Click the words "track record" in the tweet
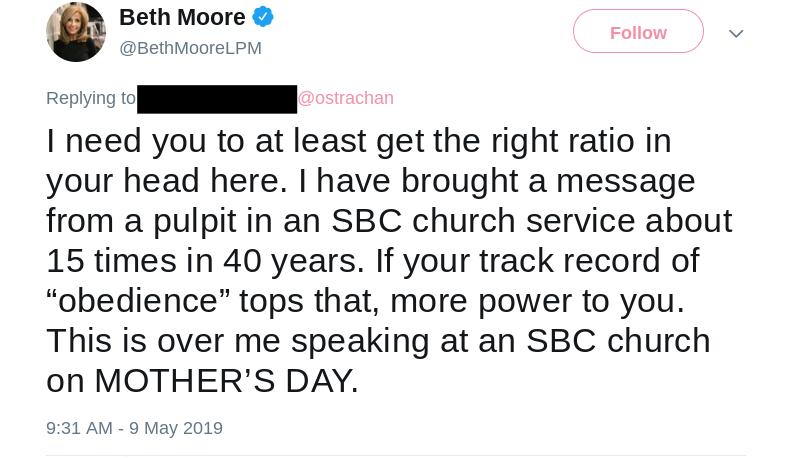Screen dimensions: 795x457 click(578, 260)
